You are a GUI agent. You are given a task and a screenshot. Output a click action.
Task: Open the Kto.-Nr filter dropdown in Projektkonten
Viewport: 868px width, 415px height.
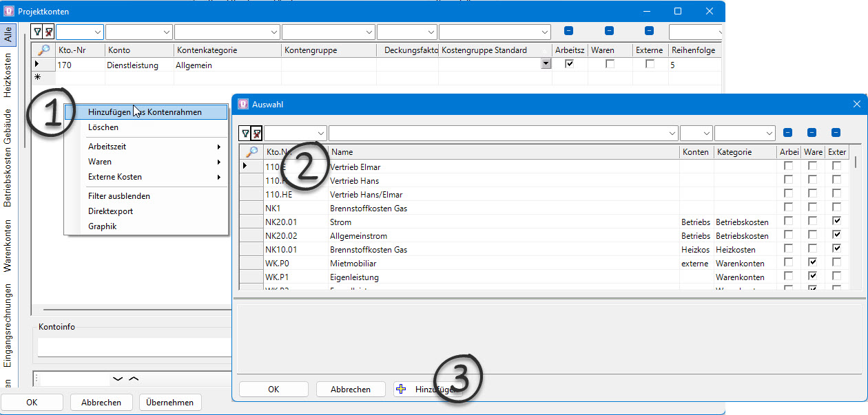96,32
